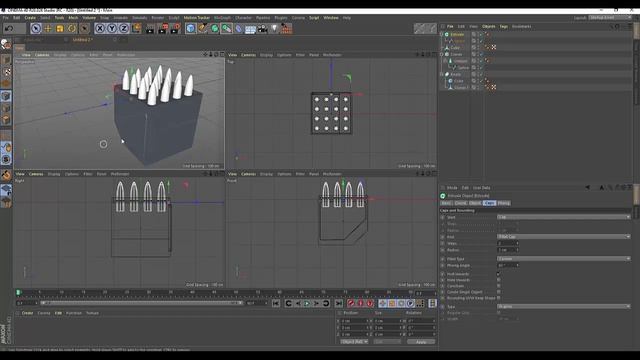Viewport: 640px width, 360px height.
Task: Open the Layout dropdown at top right
Action: (x=610, y=18)
